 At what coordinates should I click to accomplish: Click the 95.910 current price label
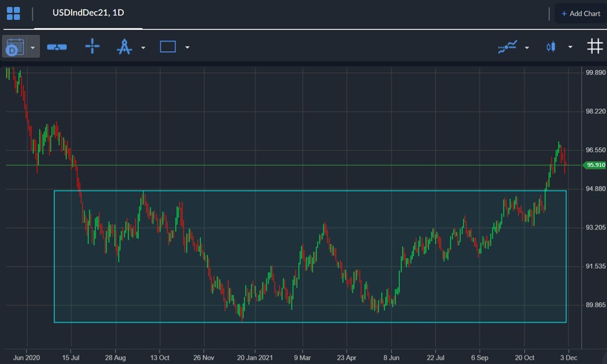click(x=595, y=165)
